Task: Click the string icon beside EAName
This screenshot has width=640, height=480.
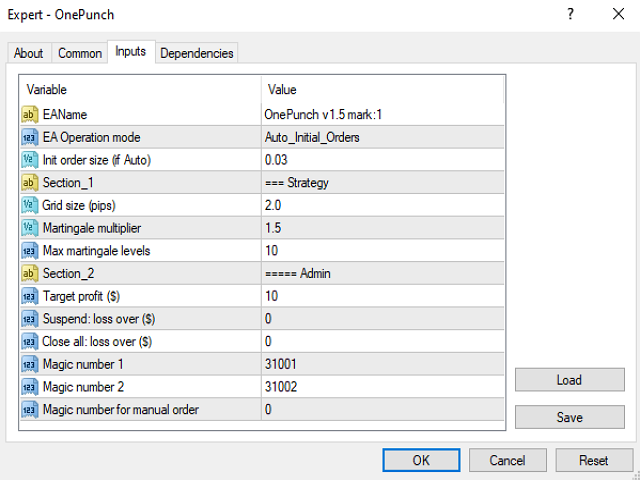Action: (30, 115)
